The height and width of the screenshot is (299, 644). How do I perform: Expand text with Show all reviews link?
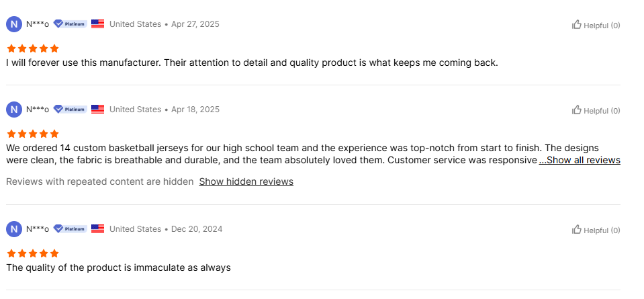coord(580,160)
